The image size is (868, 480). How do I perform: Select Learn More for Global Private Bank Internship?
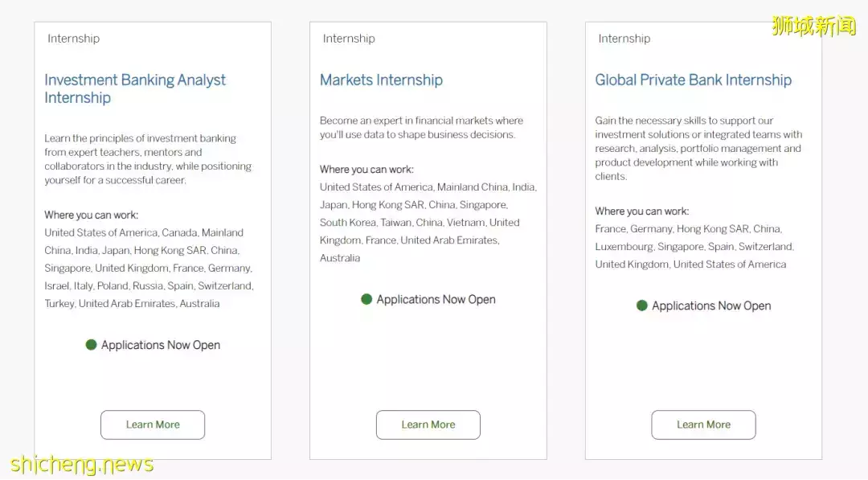[703, 425]
